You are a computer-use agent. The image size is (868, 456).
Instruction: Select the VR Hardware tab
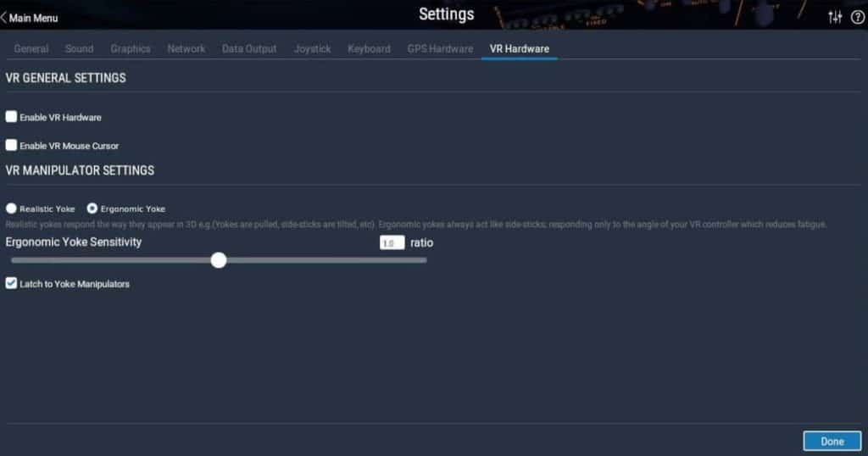pos(520,48)
